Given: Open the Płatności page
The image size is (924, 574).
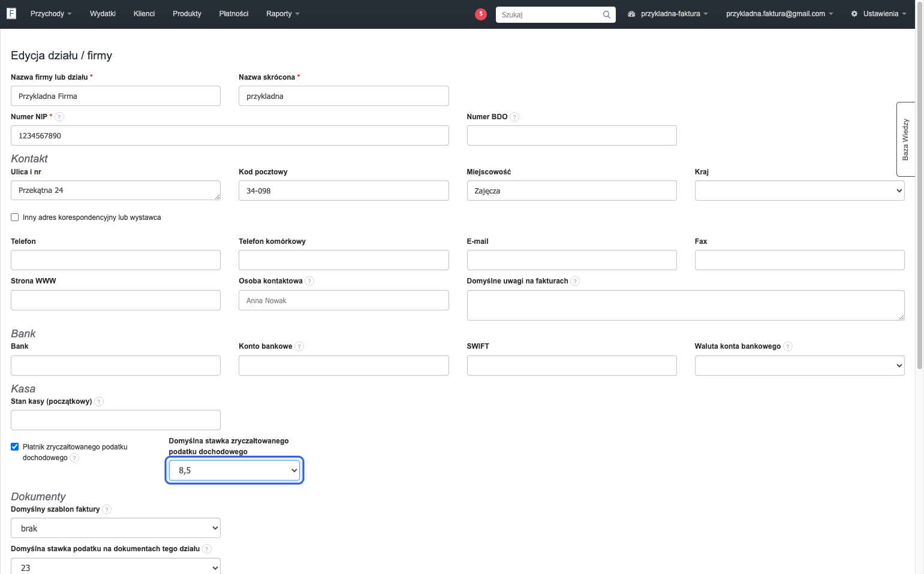Looking at the screenshot, I should pos(234,14).
